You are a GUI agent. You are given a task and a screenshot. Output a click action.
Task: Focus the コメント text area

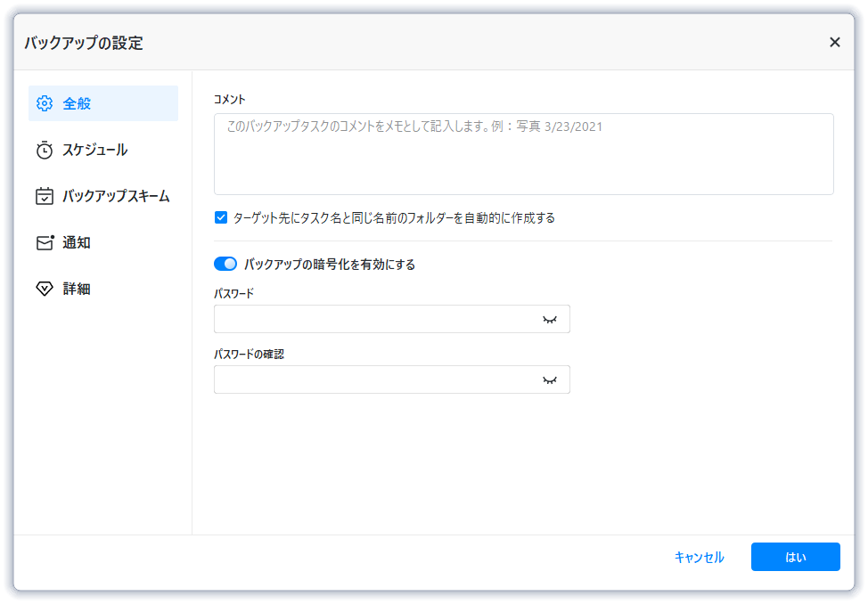pos(523,154)
